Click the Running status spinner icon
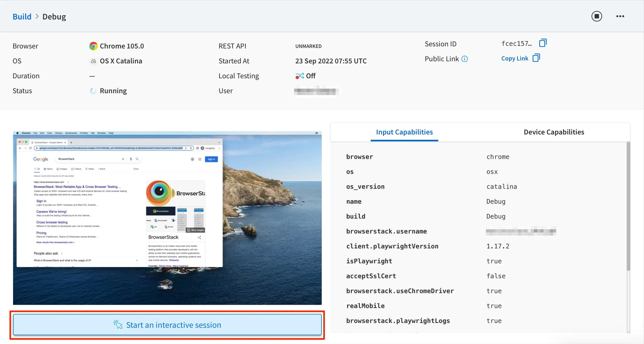This screenshot has width=644, height=344. pyautogui.click(x=93, y=91)
